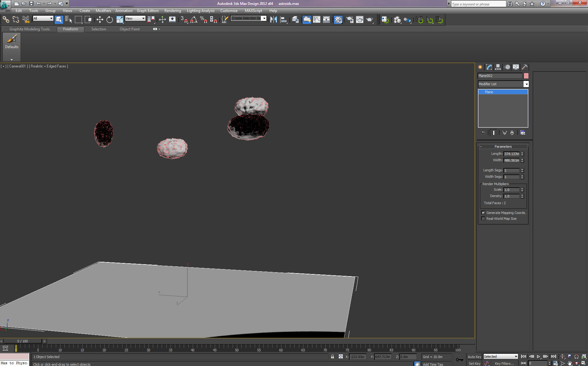
Task: Expand the Modifier List dropdown
Action: click(526, 84)
